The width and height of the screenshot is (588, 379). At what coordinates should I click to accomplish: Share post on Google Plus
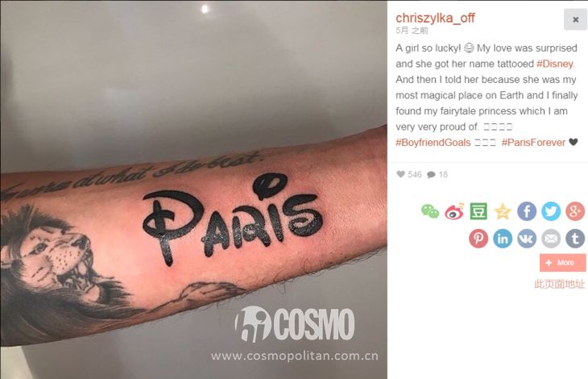point(575,211)
